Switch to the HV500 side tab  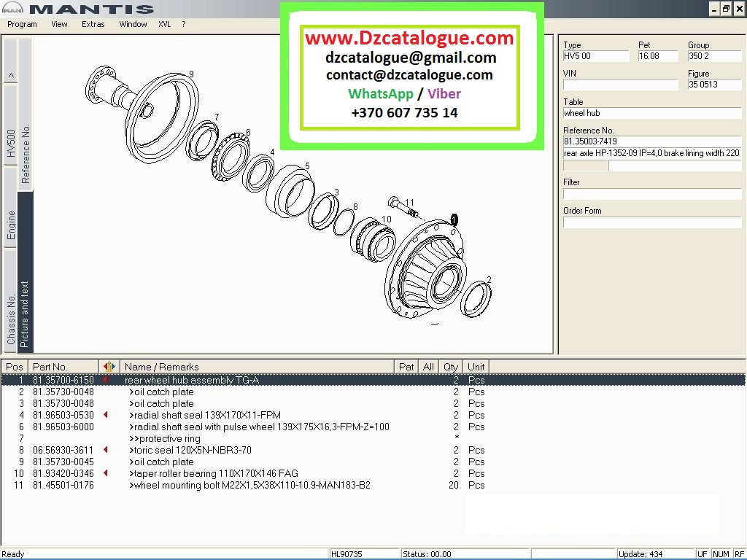(11, 125)
